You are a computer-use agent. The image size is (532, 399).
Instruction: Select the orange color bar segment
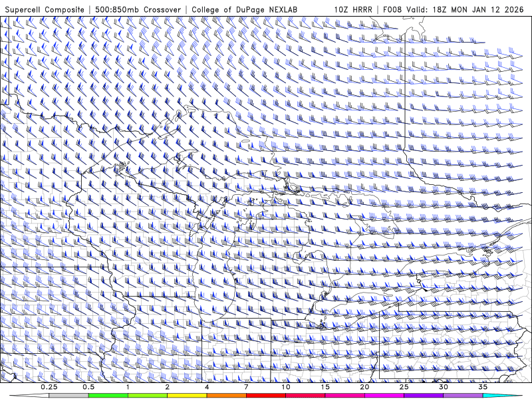(226, 396)
